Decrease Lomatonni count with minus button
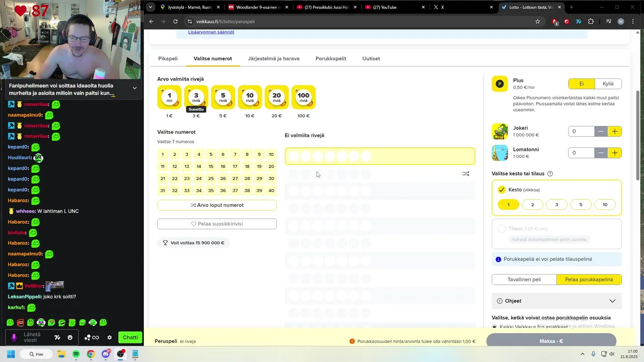Viewport: 644px width, 362px height. [601, 153]
